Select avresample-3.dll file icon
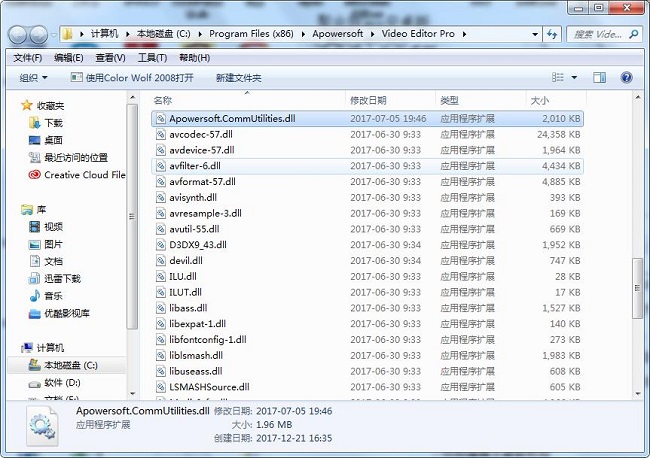This screenshot has height=458, width=650. 161,213
